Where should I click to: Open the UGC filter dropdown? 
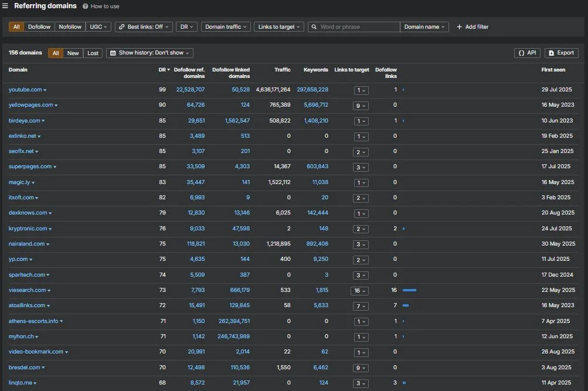tap(98, 27)
